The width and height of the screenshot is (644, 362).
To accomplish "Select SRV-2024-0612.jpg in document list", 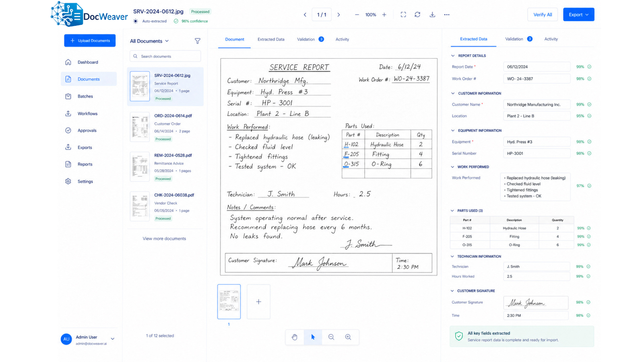I will [165, 86].
